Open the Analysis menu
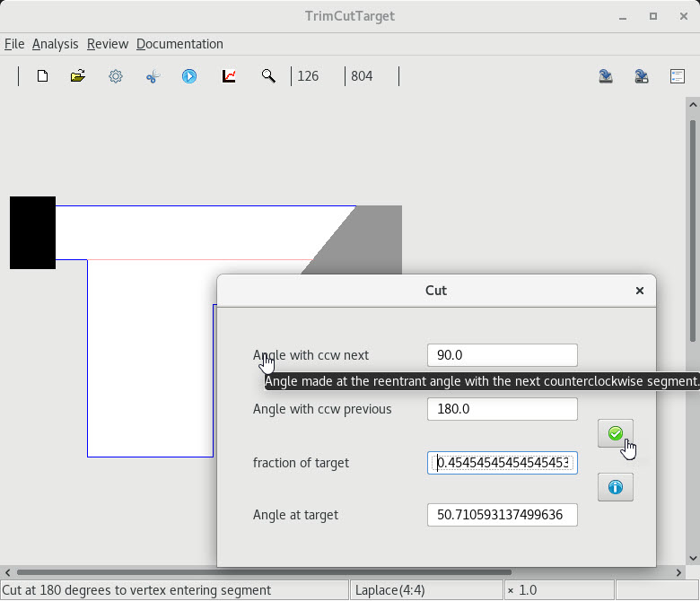 [55, 44]
